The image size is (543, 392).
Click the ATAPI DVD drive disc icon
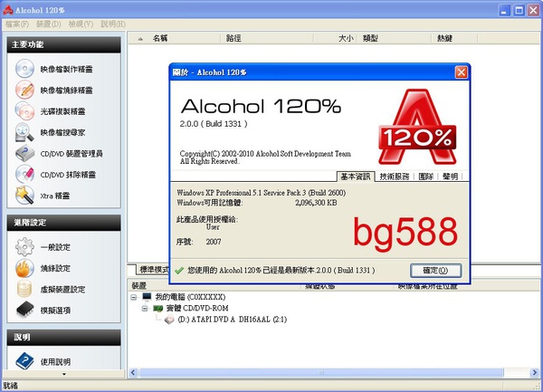coord(169,320)
